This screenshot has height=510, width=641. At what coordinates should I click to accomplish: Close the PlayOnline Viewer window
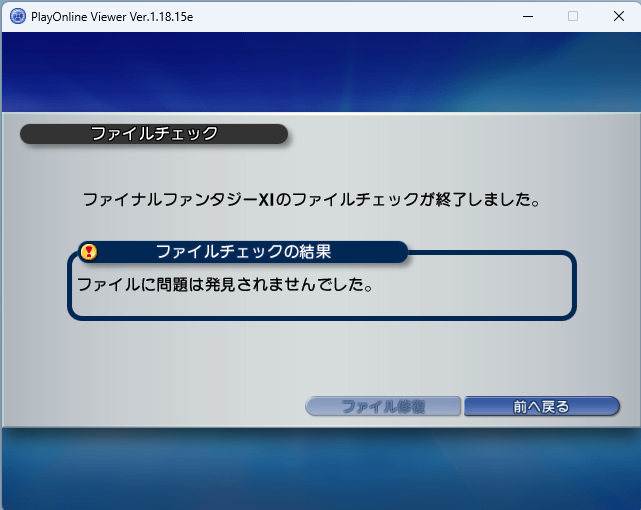(x=619, y=16)
